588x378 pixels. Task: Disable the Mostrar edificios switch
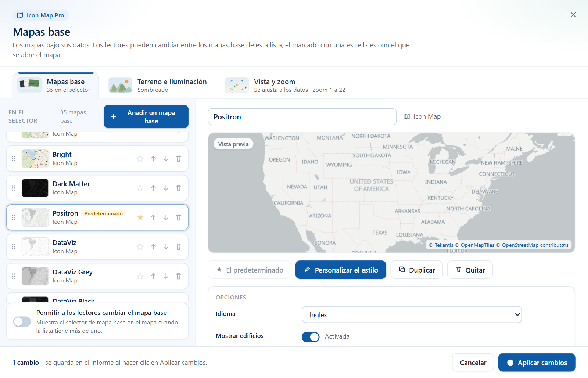(x=311, y=337)
